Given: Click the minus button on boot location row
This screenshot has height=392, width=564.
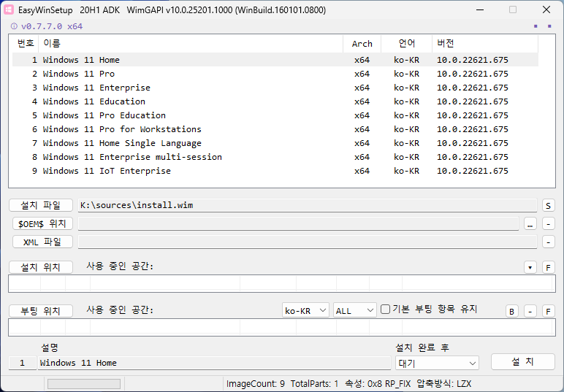Looking at the screenshot, I should [530, 312].
